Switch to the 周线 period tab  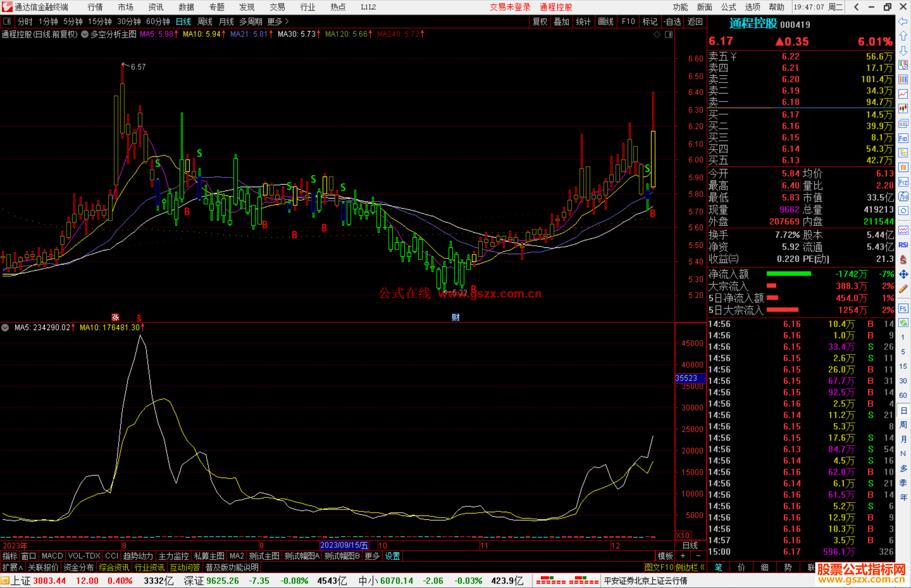[x=205, y=21]
